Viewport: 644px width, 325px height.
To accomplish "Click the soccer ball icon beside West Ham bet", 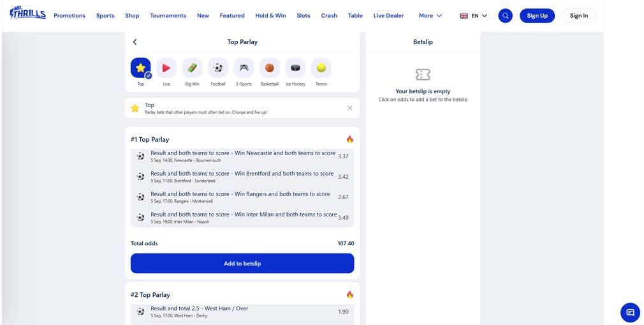I will point(140,312).
